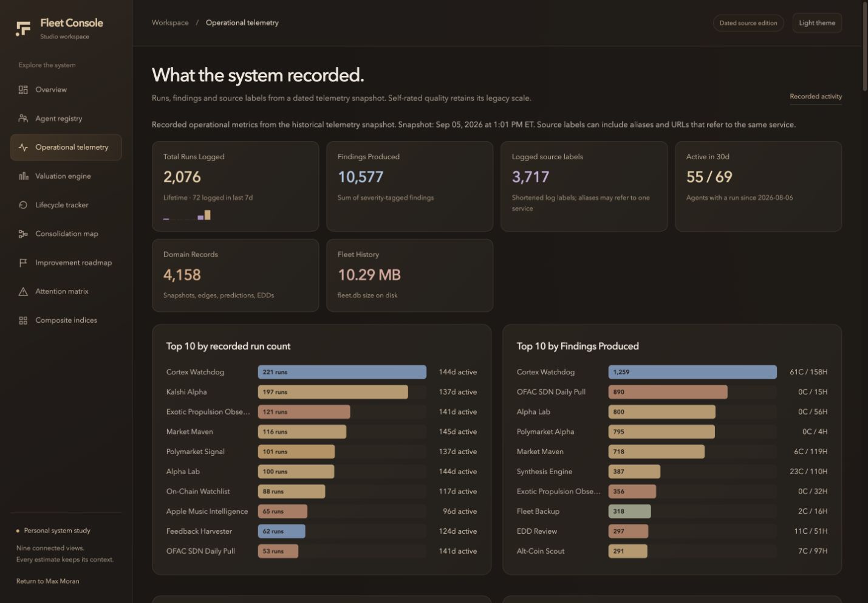Follow the Return to Max Moran link
This screenshot has width=868, height=603.
(47, 581)
